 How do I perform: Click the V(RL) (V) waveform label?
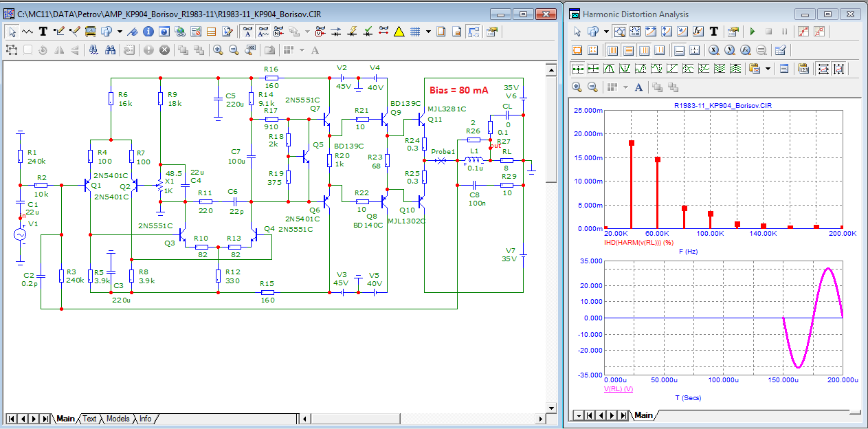coord(618,389)
